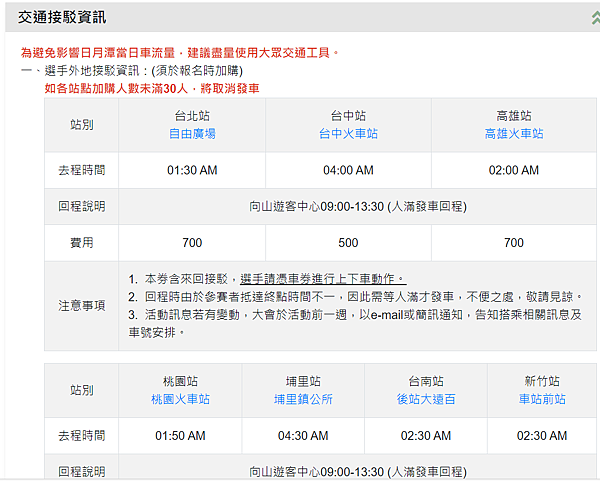The height and width of the screenshot is (481, 600).
Task: Select the 新竹站 header text
Action: [x=542, y=381]
